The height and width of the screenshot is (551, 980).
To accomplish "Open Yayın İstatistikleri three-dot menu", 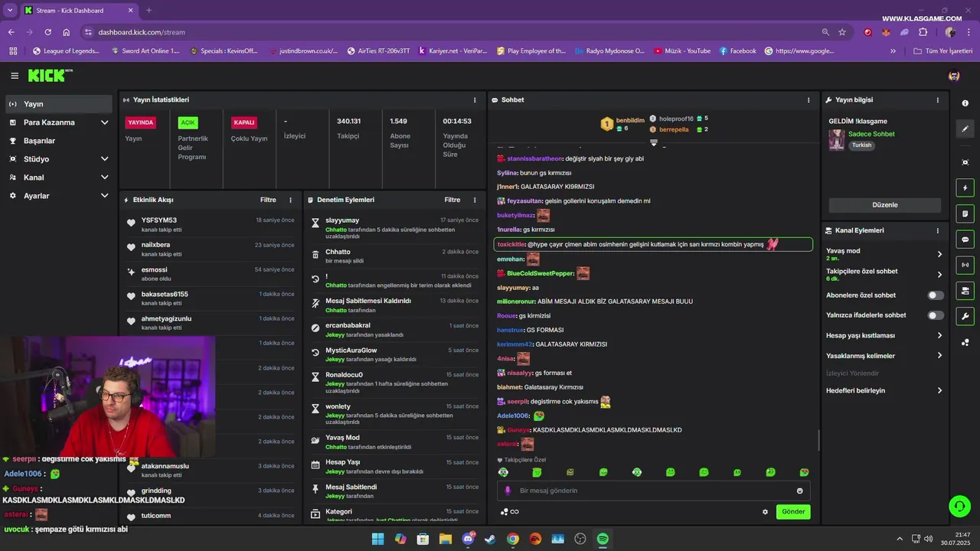I will (475, 100).
